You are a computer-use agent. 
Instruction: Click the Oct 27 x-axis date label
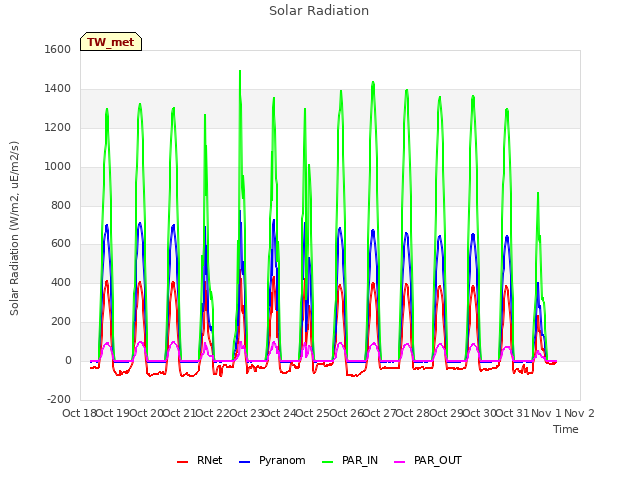pyautogui.click(x=380, y=413)
